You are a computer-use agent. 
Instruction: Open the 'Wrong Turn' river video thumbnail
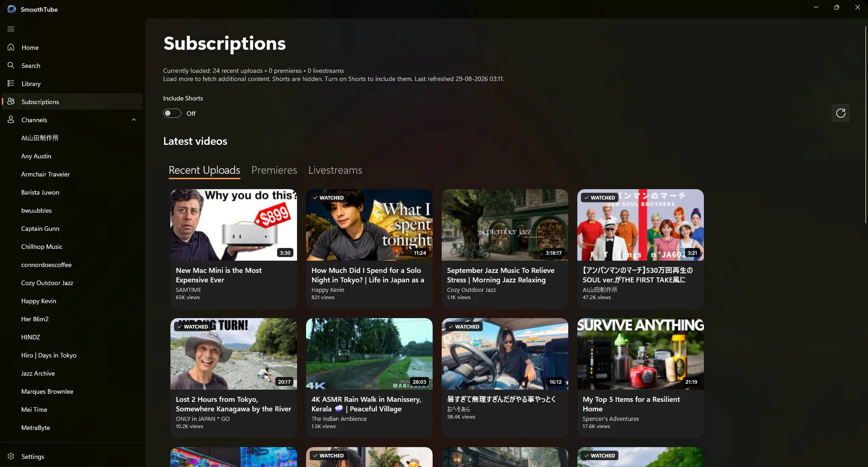coord(234,354)
